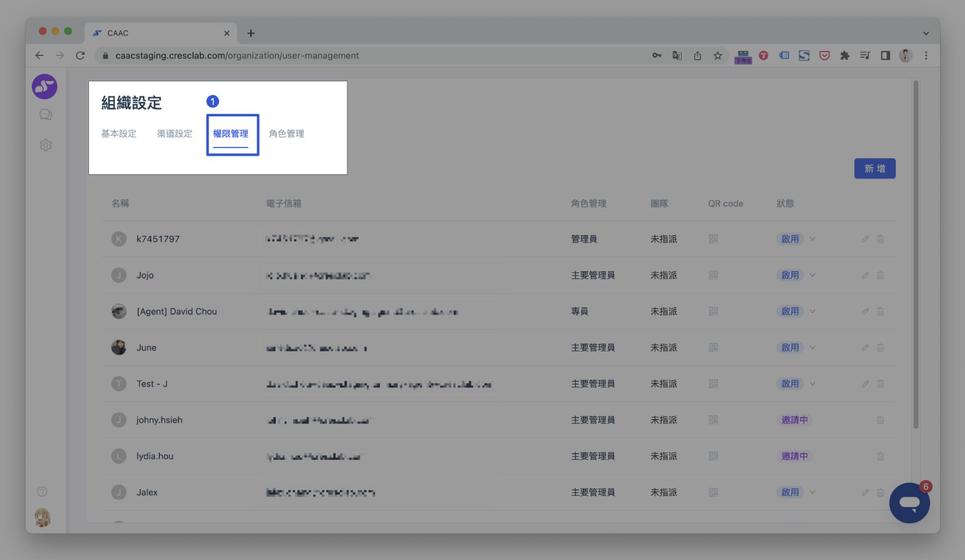Show QR code for k7451797
The image size is (965, 560).
coord(713,239)
